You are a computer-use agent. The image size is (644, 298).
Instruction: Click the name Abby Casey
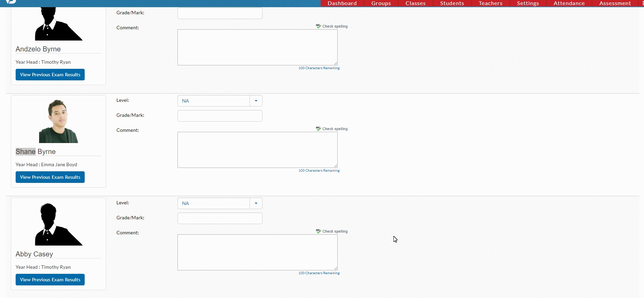coord(34,254)
